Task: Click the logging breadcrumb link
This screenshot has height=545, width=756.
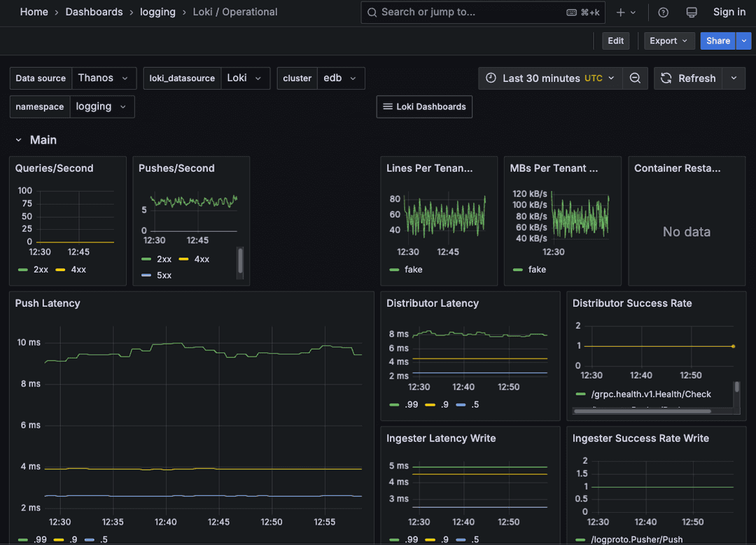Action: point(157,12)
